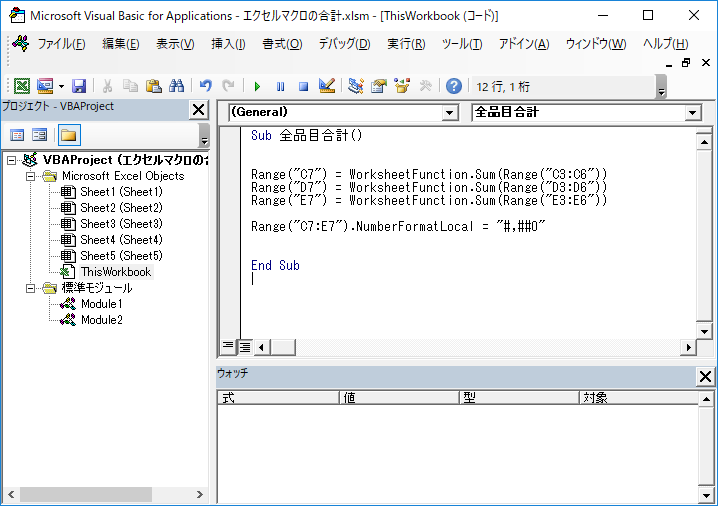The image size is (718, 506).
Task: Open the 書式(O) menu
Action: click(282, 44)
